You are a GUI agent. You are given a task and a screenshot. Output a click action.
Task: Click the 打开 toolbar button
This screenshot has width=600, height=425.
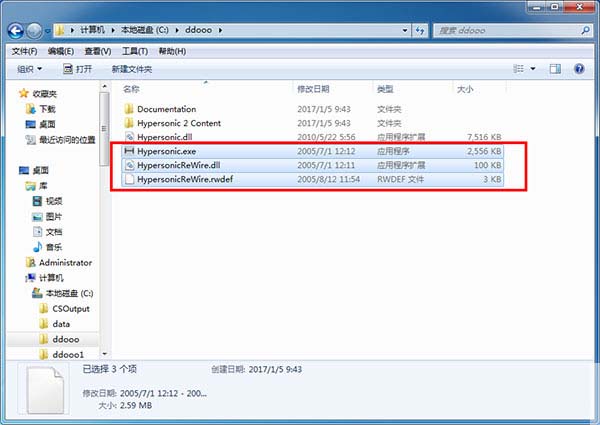77,69
